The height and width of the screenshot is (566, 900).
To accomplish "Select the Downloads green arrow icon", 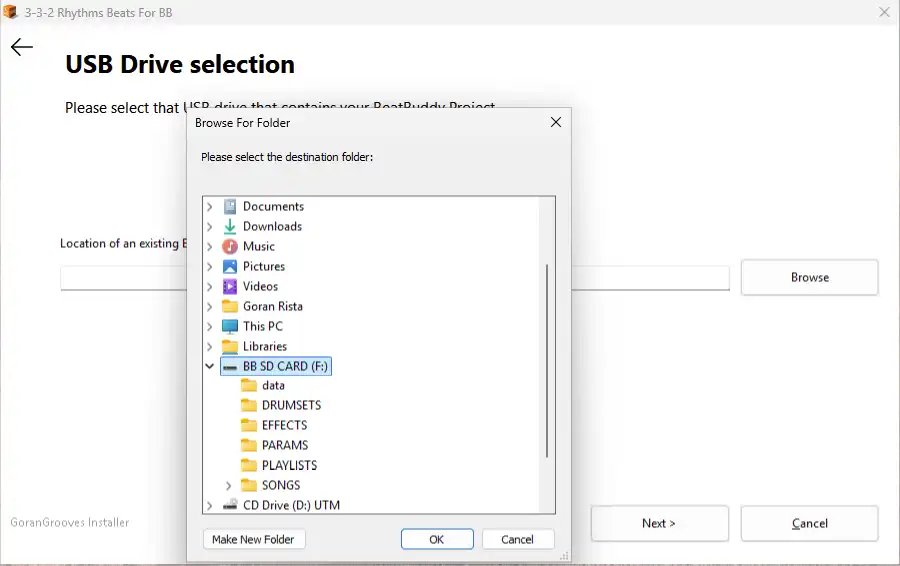I will tap(230, 226).
